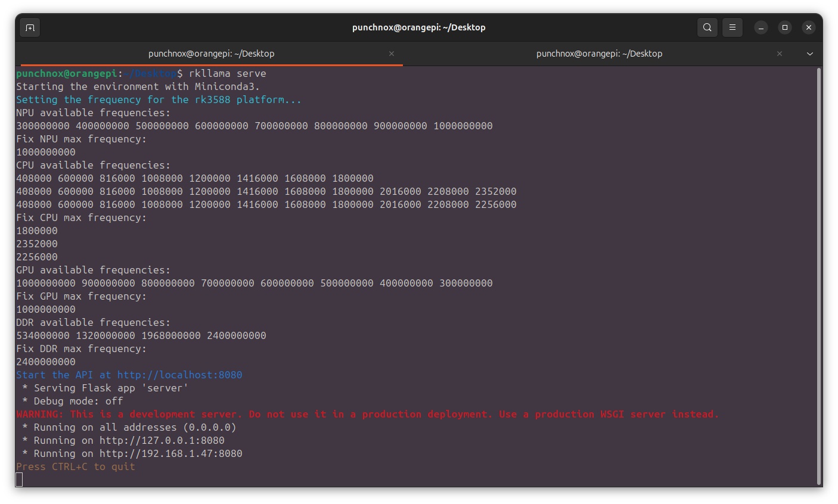The height and width of the screenshot is (504, 838).
Task: Click 'Fix DDR max frequency:' line
Action: tap(82, 349)
